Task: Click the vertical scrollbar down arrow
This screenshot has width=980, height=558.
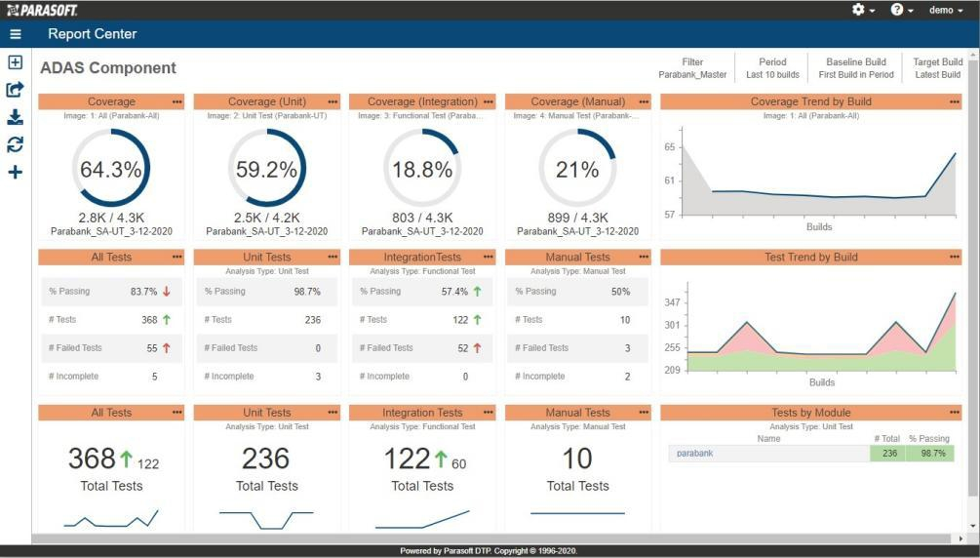Action: coord(973,527)
